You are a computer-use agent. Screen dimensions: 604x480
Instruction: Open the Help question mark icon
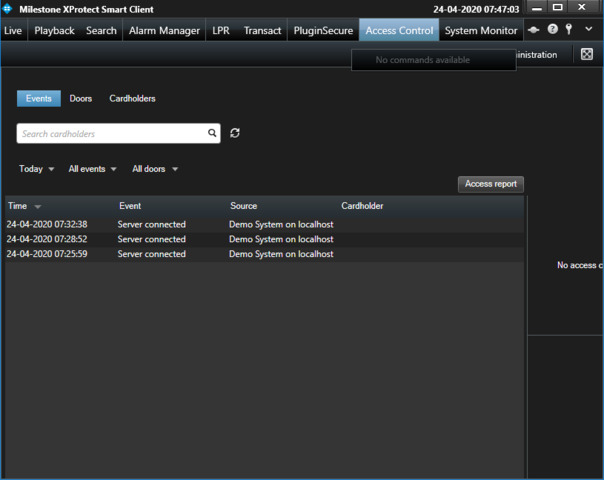click(x=552, y=30)
